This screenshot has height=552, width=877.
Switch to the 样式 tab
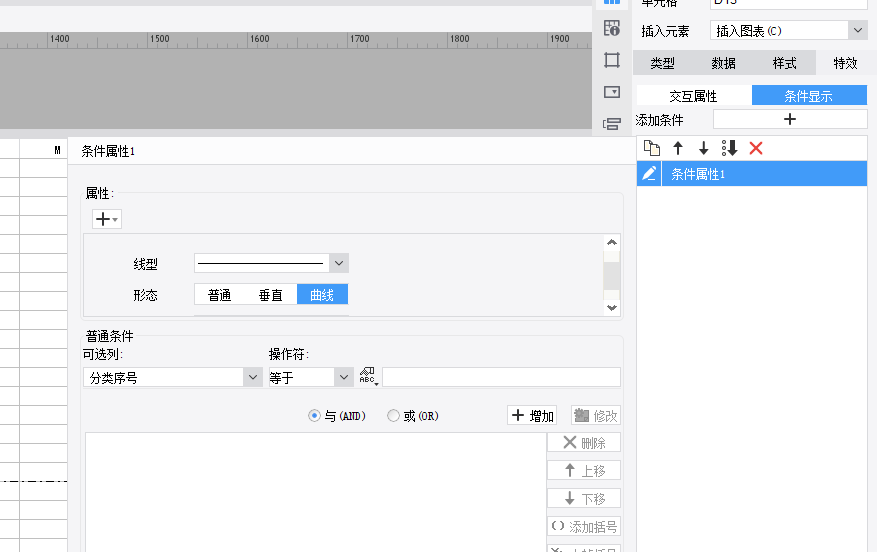(784, 63)
